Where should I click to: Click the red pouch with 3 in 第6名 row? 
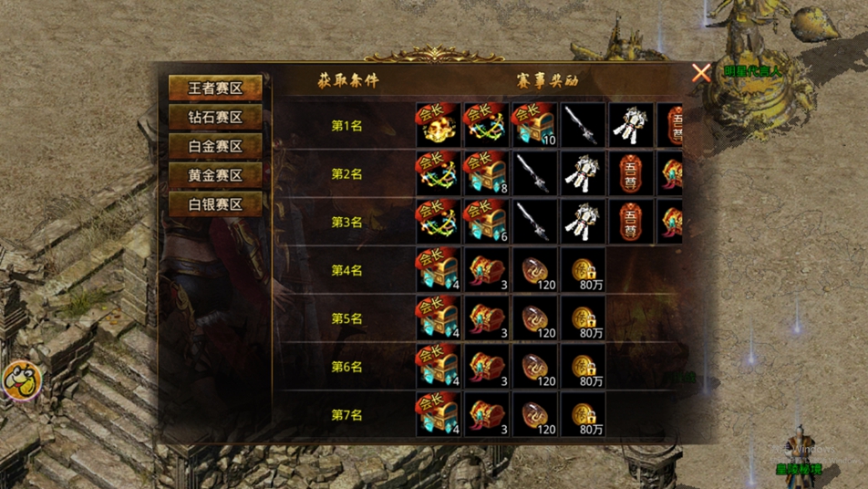tap(487, 367)
